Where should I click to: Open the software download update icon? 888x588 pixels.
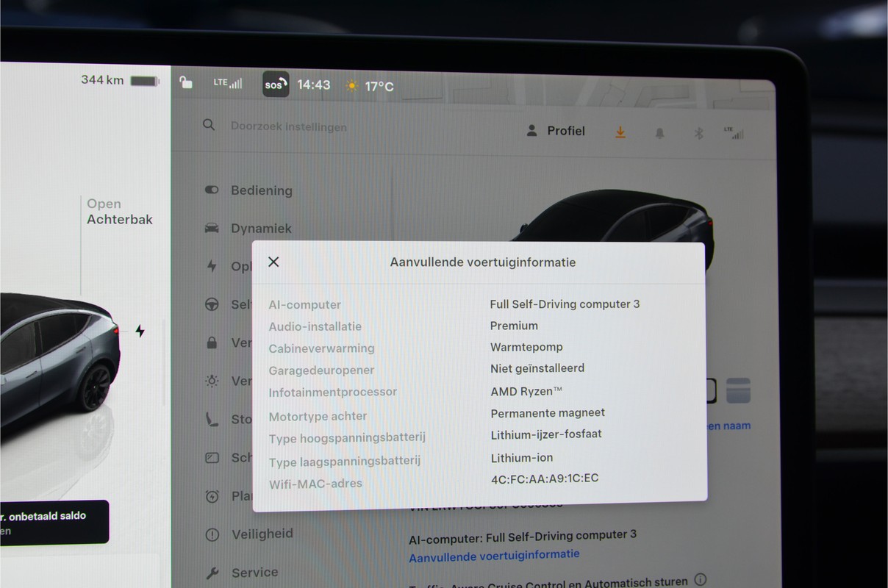pyautogui.click(x=620, y=132)
